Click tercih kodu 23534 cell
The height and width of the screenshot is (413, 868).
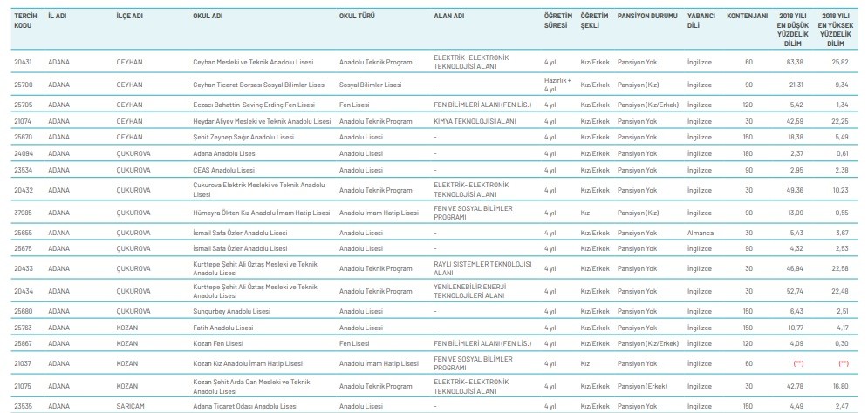click(24, 169)
